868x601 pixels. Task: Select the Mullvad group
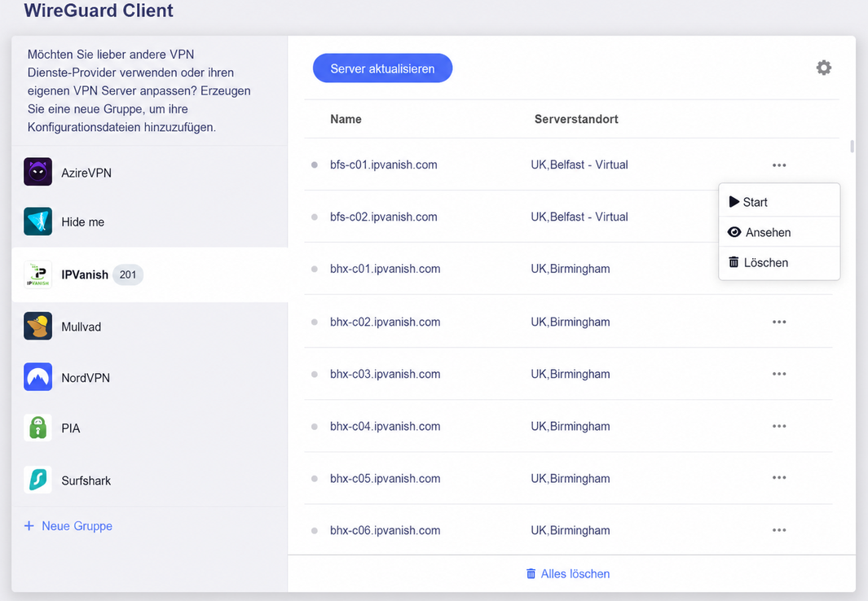(149, 327)
